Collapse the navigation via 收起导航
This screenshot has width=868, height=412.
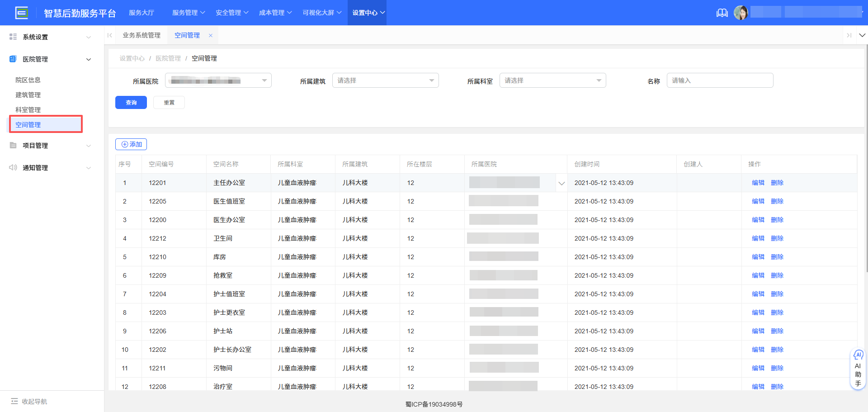(x=29, y=401)
